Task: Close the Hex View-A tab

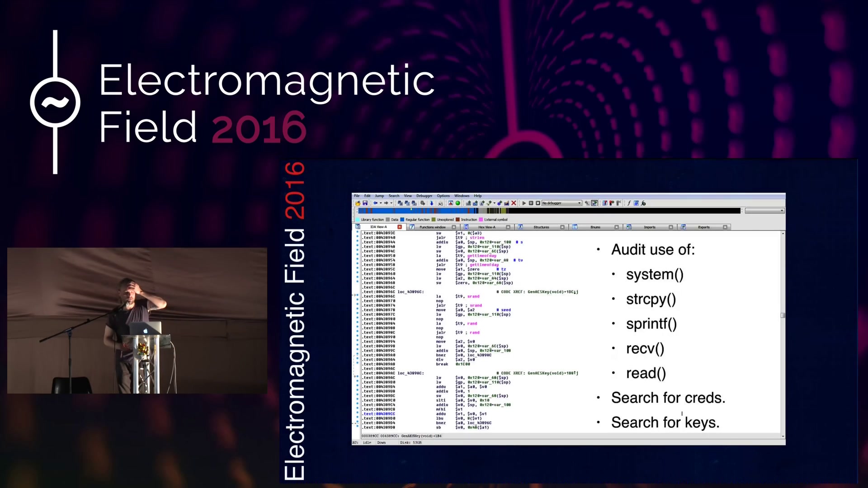Action: (x=508, y=227)
